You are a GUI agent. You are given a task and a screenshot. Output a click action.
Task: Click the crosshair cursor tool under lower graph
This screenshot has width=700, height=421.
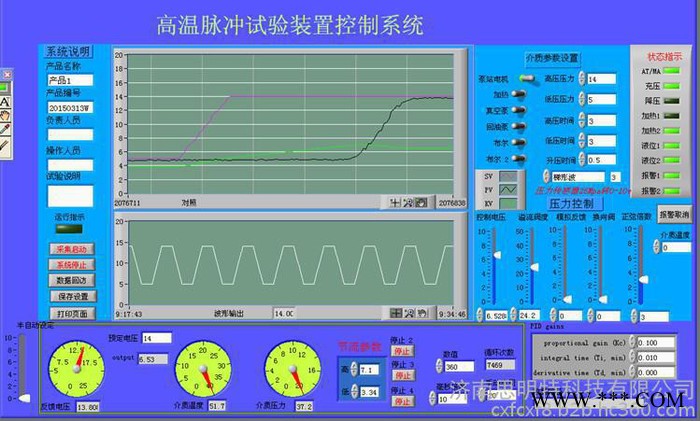click(x=396, y=312)
